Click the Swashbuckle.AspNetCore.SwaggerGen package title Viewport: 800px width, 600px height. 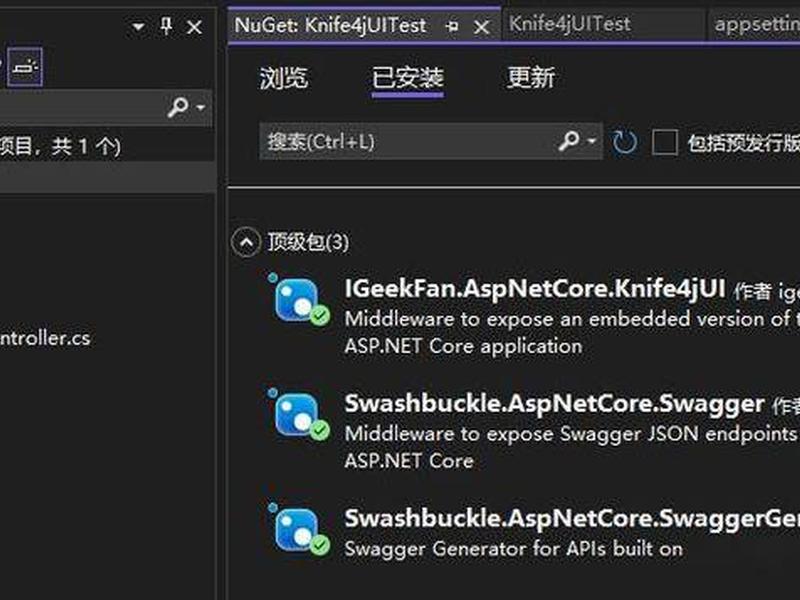pyautogui.click(x=572, y=518)
